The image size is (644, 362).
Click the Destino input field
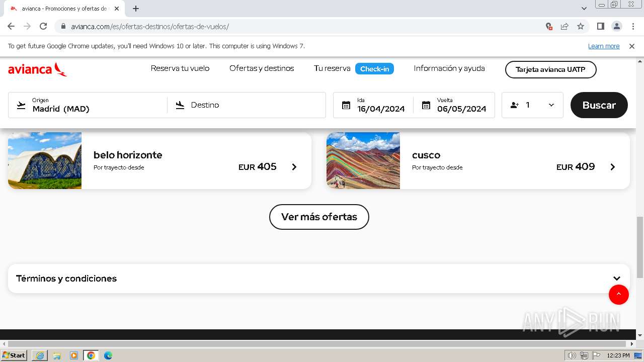tap(247, 105)
